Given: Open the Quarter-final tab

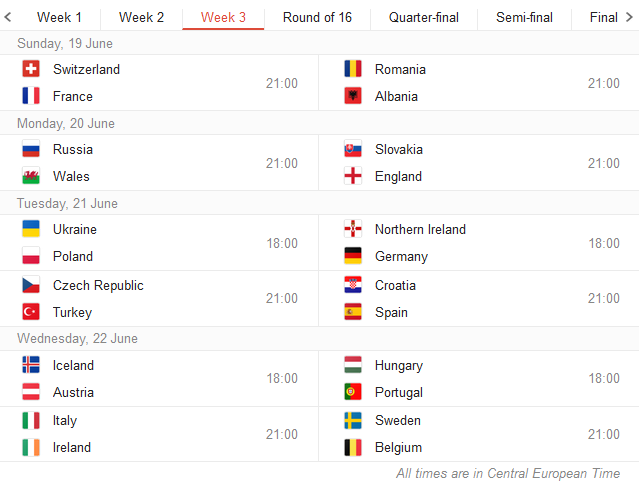Looking at the screenshot, I should pos(424,18).
